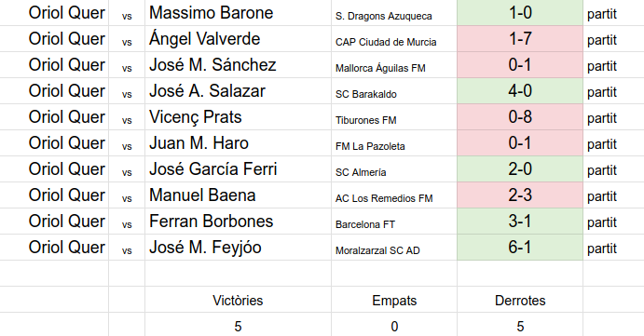This screenshot has width=644, height=336.
Task: Click the 4-0 green score cell
Action: tap(520, 90)
